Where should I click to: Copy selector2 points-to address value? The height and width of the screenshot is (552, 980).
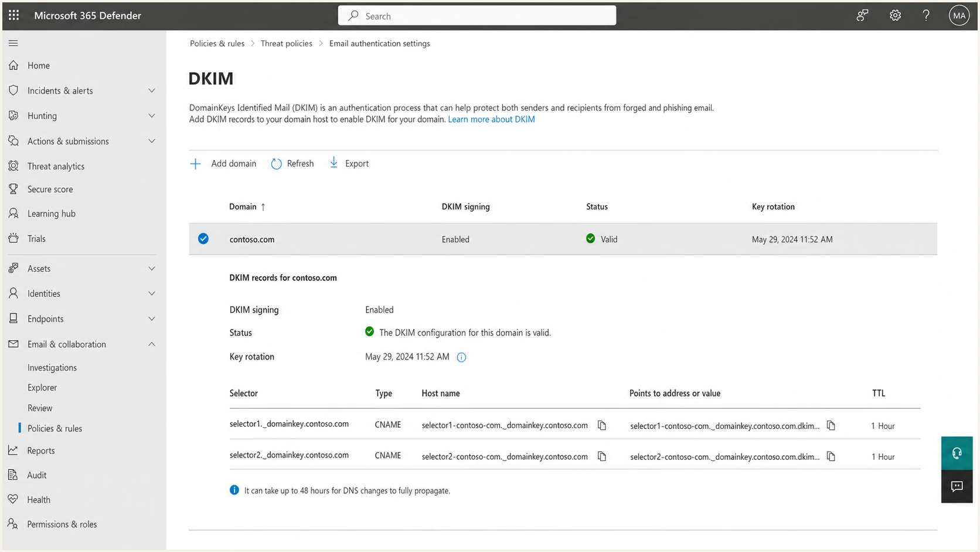tap(831, 456)
